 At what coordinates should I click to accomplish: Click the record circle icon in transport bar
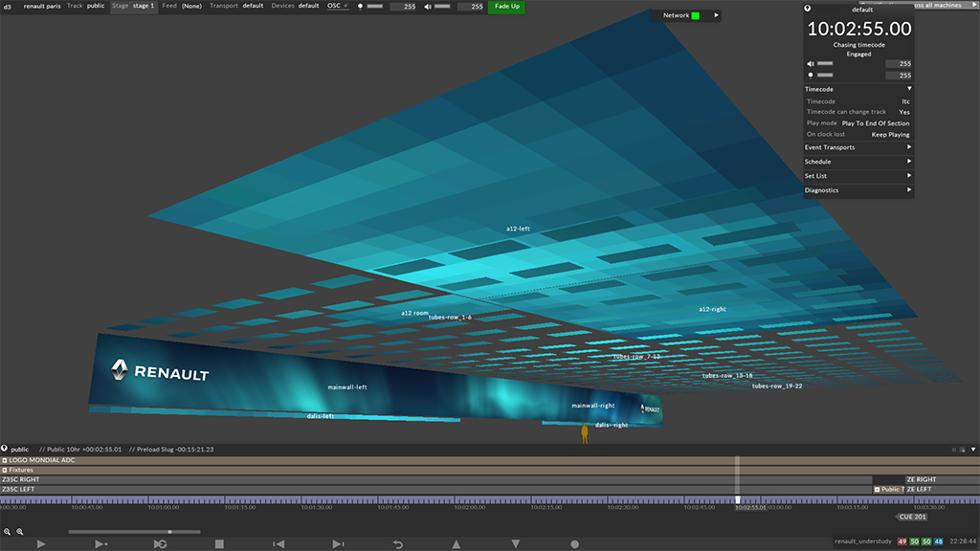[x=574, y=544]
